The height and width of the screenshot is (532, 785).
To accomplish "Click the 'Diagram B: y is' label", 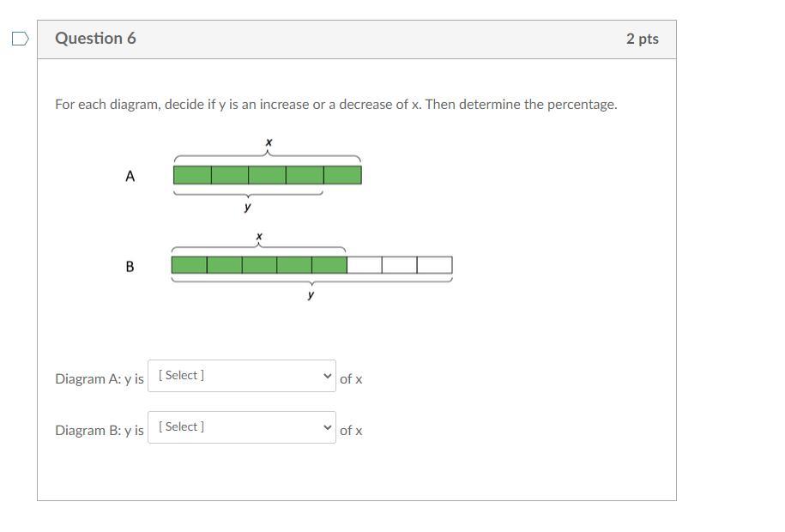I will pyautogui.click(x=100, y=430).
